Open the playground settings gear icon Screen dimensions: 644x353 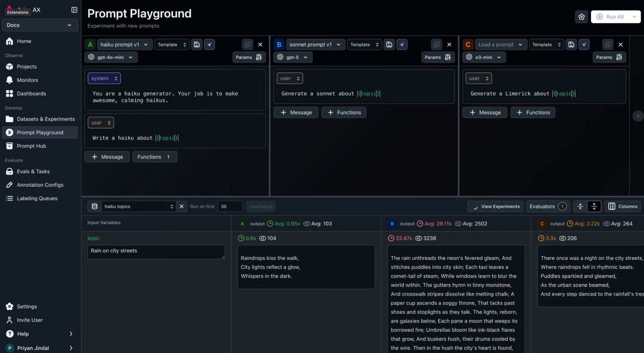581,17
